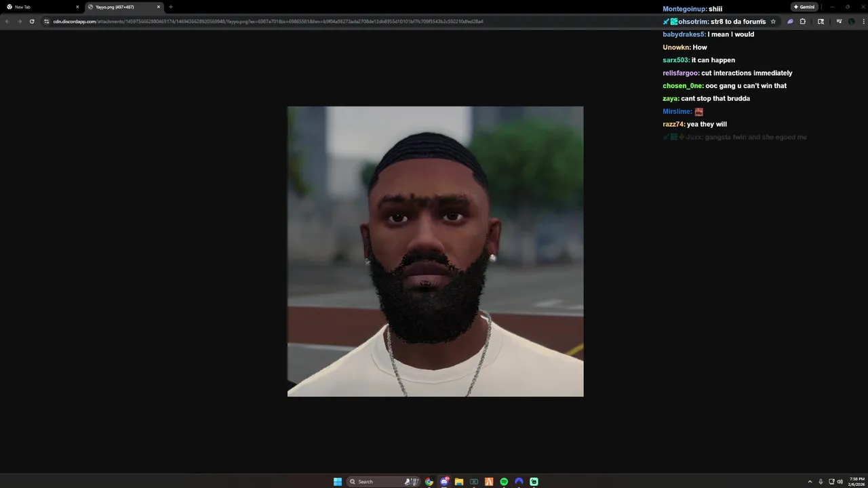Open the blue arc app in taskbar
Viewport: 868px width, 488px height.
pos(519,481)
